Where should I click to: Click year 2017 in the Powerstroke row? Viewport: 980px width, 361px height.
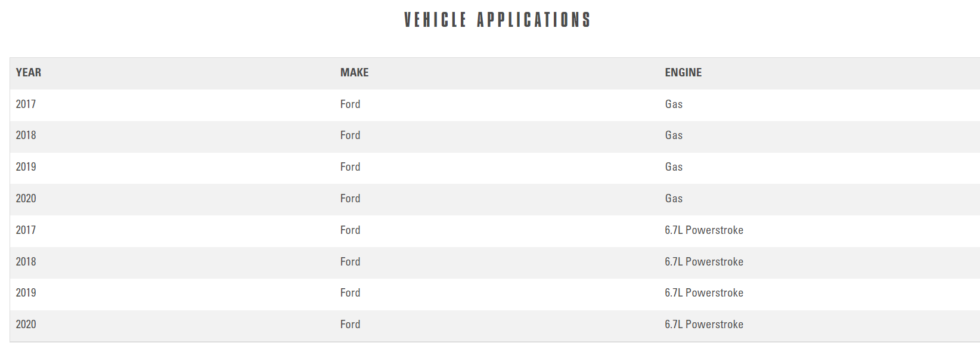click(26, 230)
